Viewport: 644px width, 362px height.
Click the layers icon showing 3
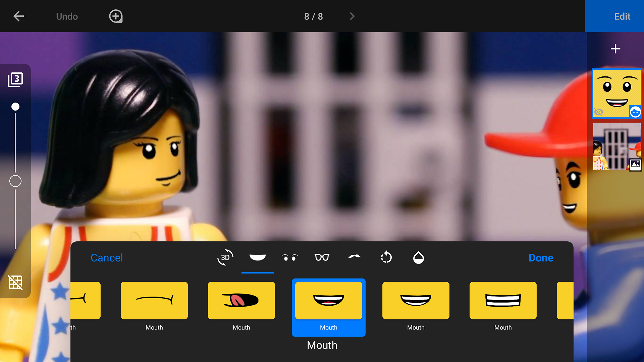(x=16, y=79)
